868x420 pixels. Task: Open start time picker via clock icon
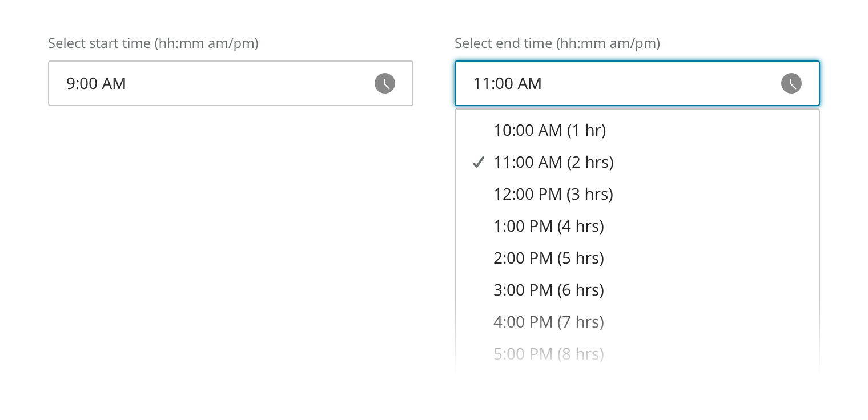point(384,83)
